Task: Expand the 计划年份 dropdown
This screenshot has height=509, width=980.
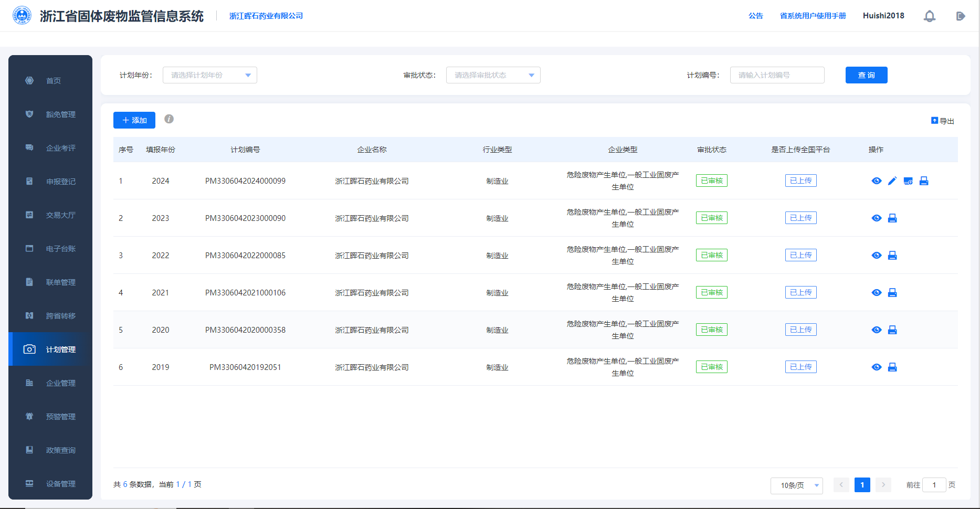Action: pyautogui.click(x=210, y=75)
